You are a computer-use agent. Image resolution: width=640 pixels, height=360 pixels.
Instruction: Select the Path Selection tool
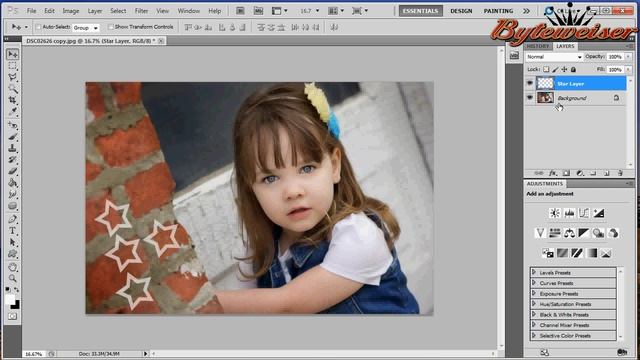pyautogui.click(x=13, y=242)
